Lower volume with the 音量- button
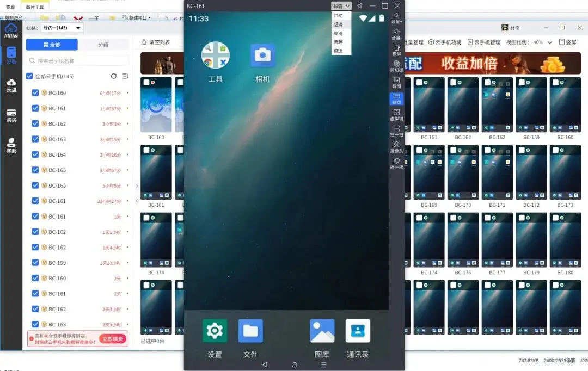The width and height of the screenshot is (588, 371). [x=396, y=34]
